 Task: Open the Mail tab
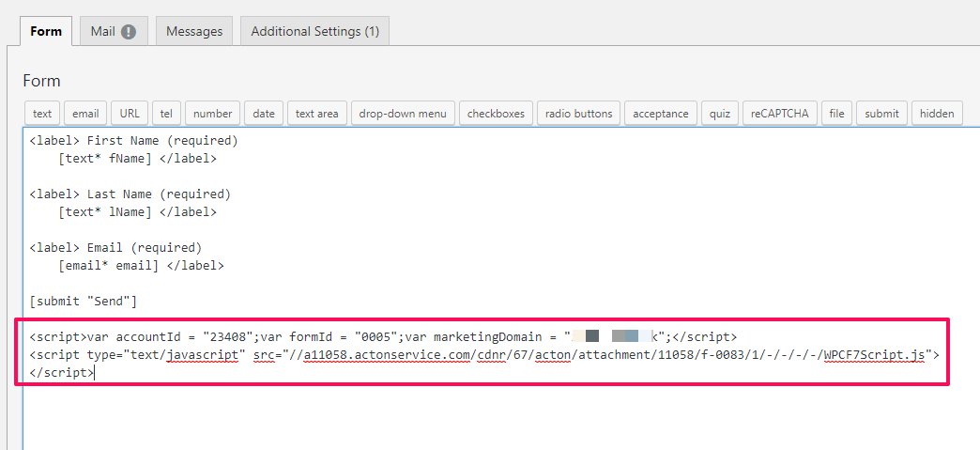(x=114, y=31)
